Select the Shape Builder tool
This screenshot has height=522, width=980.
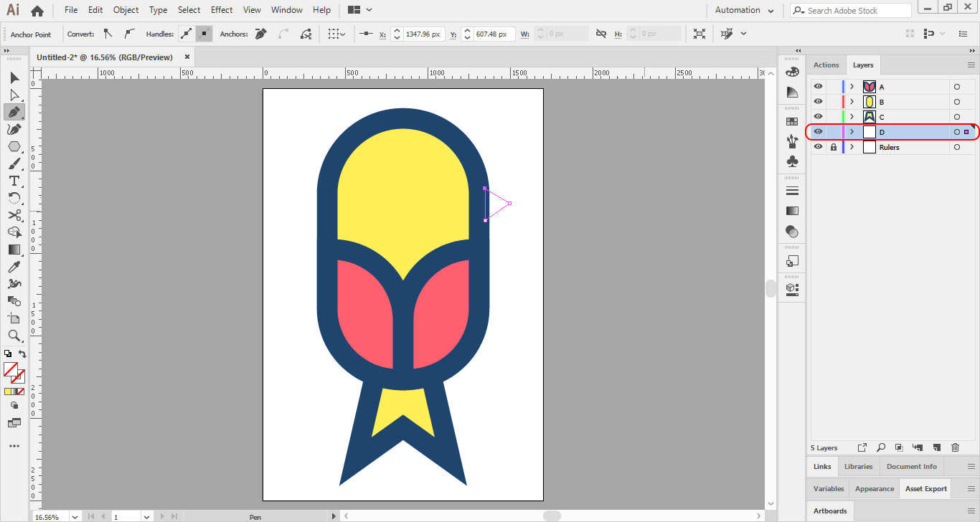[14, 232]
